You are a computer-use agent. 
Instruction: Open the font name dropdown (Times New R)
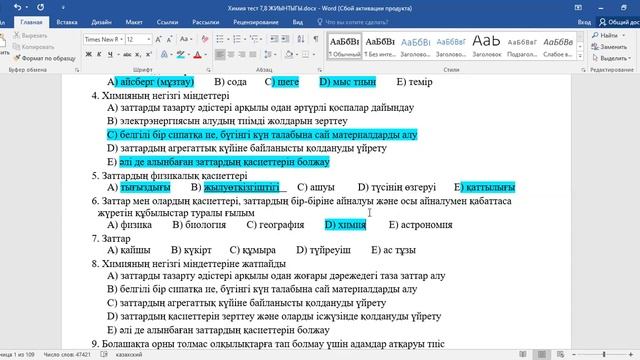pos(121,39)
